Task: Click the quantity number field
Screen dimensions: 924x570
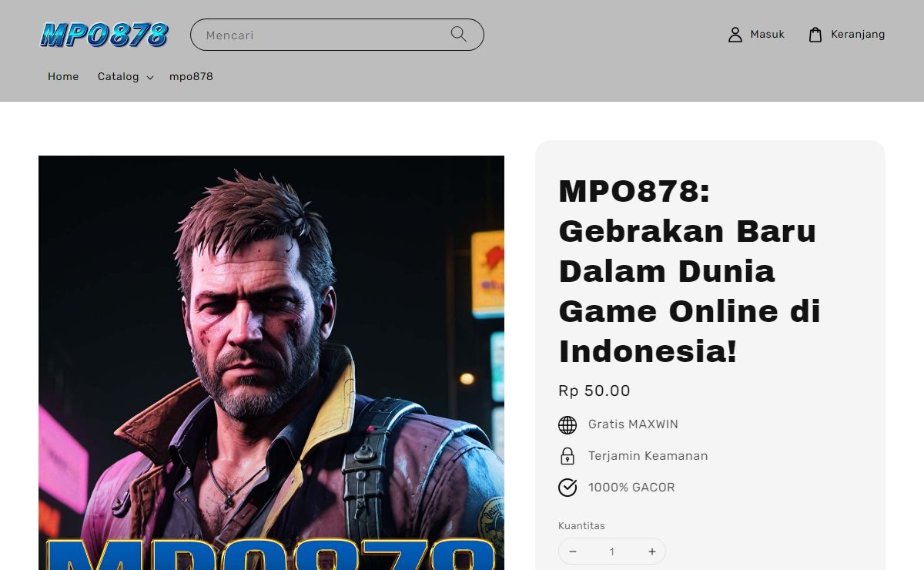Action: tap(612, 552)
